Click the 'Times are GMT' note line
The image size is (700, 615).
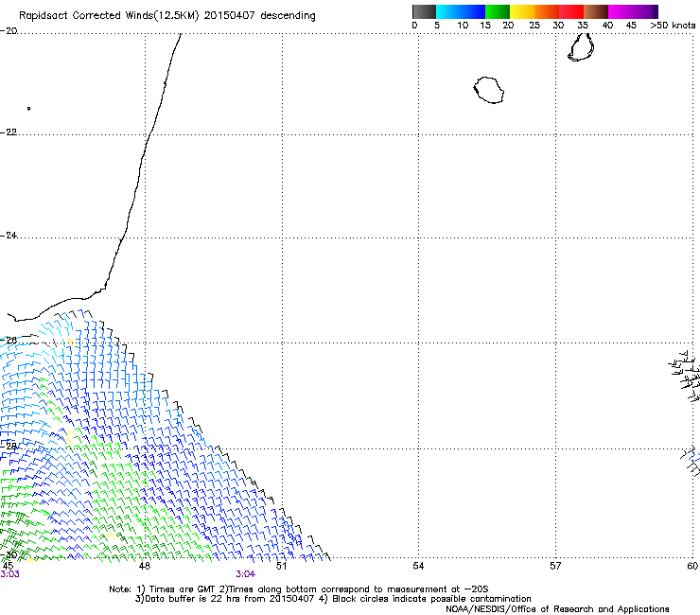(x=299, y=589)
